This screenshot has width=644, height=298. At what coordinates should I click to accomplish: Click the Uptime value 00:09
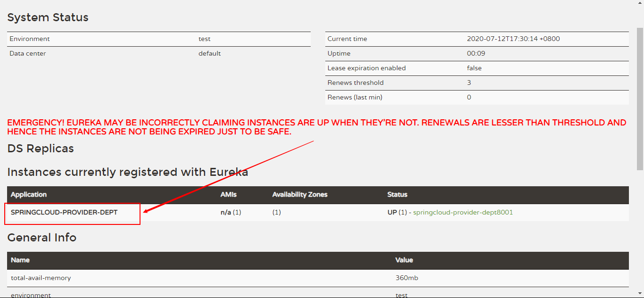pos(476,53)
